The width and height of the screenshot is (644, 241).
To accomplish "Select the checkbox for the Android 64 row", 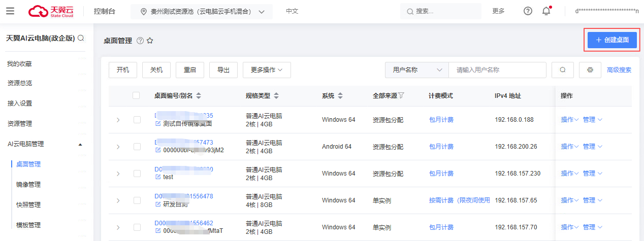I will [137, 147].
